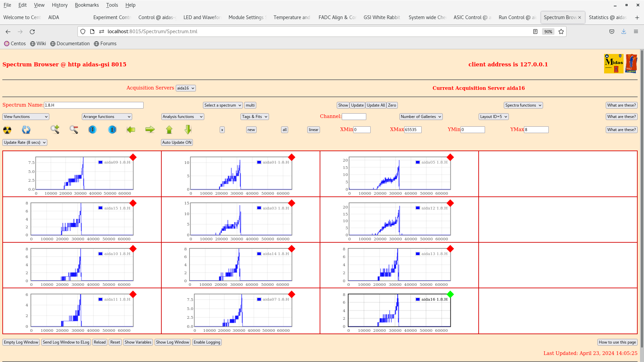Click the green right arrow icon
The image size is (644, 362).
coord(150,129)
